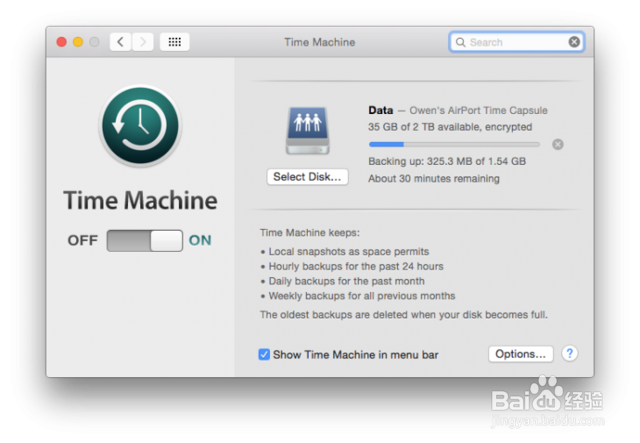The width and height of the screenshot is (640, 443).
Task: Click the Select Disk... button
Action: 307,177
